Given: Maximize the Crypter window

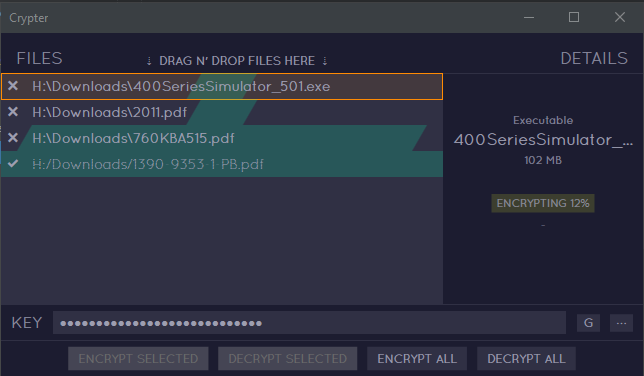Looking at the screenshot, I should point(574,17).
